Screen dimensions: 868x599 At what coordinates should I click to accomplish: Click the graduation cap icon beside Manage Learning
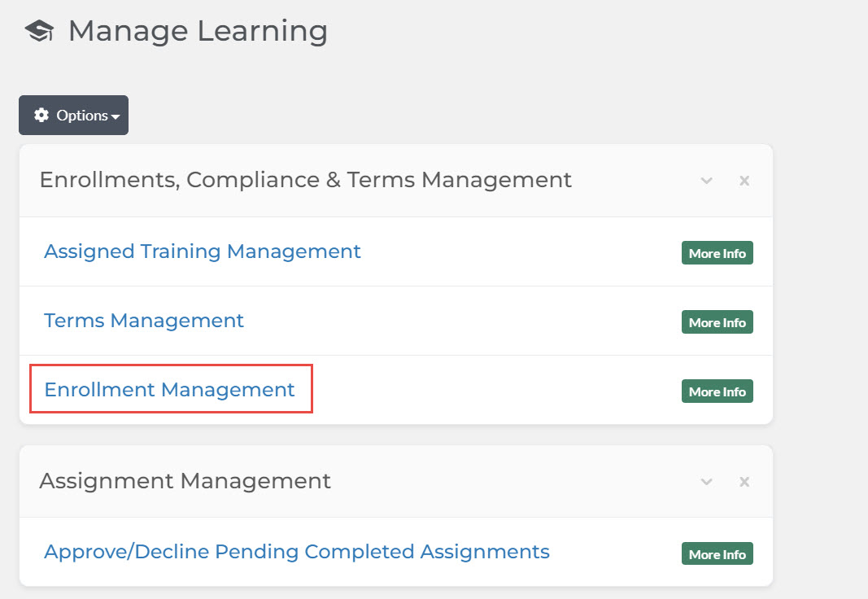pyautogui.click(x=38, y=30)
